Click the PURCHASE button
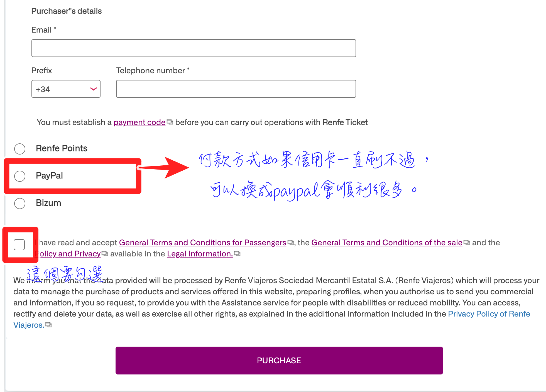 (x=278, y=360)
